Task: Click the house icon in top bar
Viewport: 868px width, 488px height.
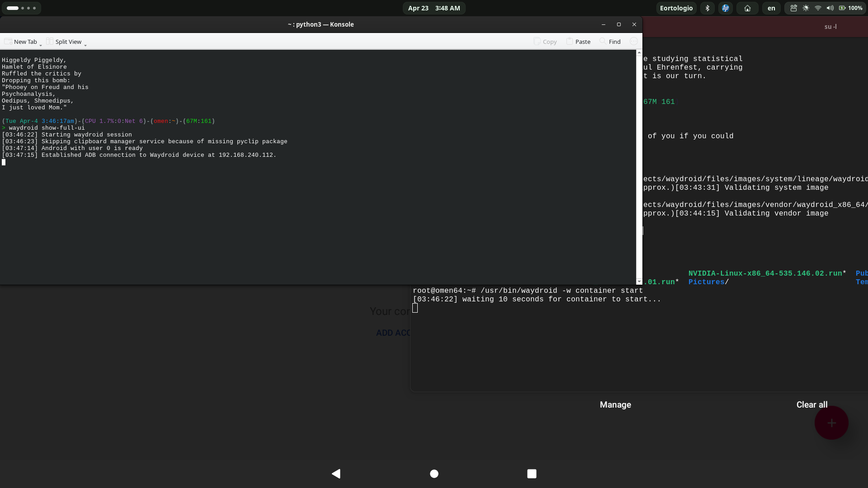Action: [747, 8]
